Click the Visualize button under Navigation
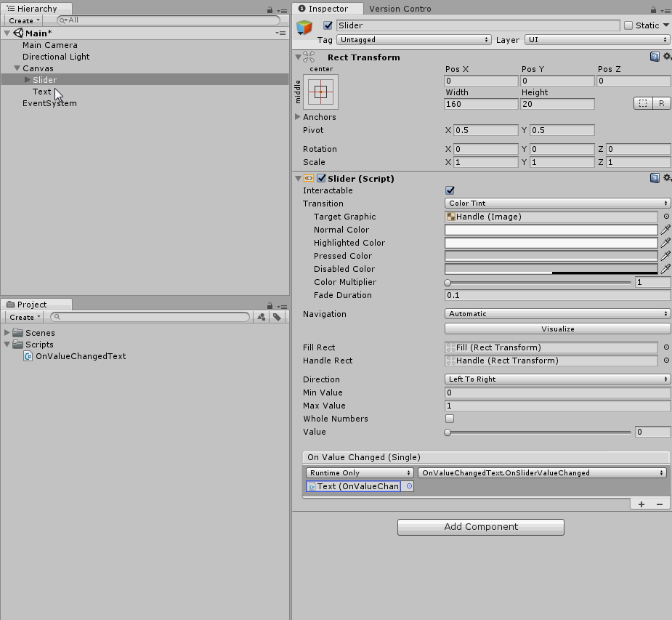The image size is (672, 620). (556, 329)
